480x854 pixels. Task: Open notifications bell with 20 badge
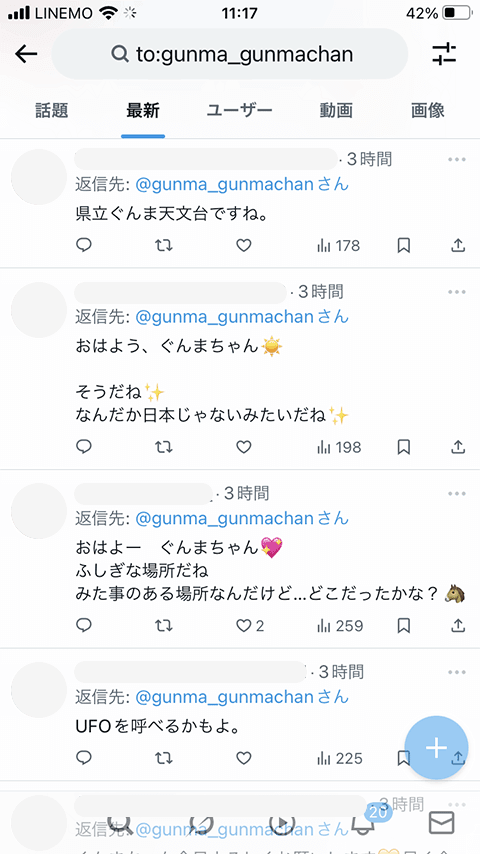[364, 823]
